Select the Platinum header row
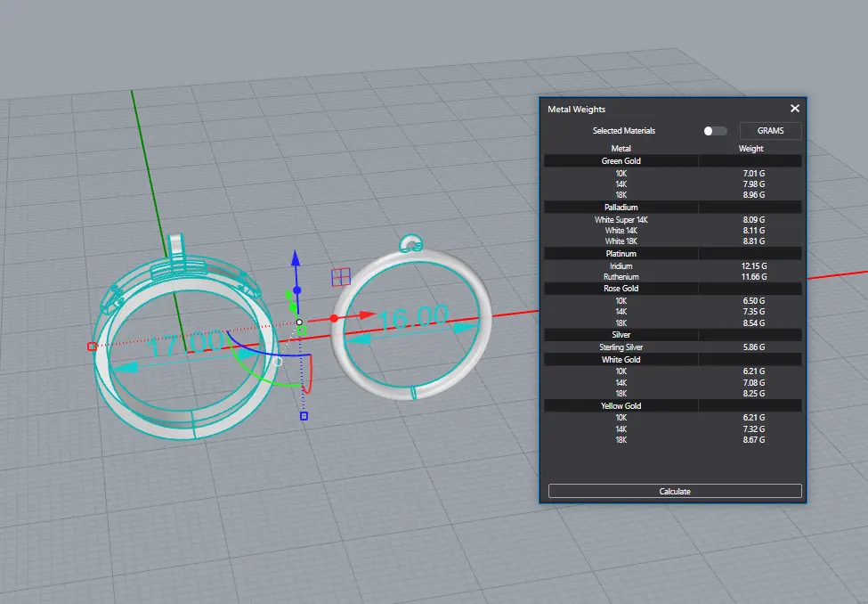Image resolution: width=868 pixels, height=604 pixels. click(673, 254)
